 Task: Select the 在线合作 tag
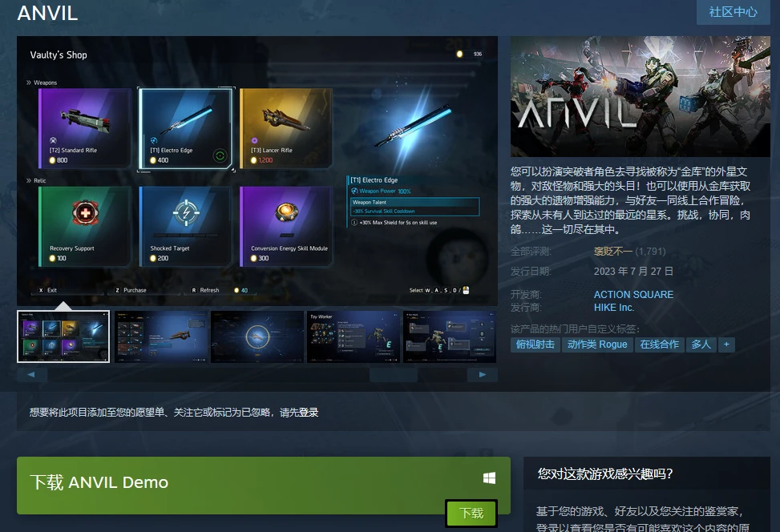point(659,345)
